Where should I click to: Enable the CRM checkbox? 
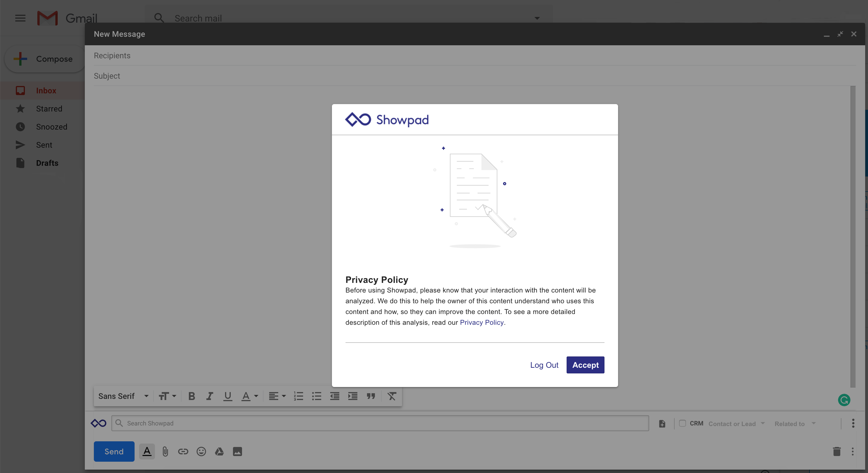click(x=682, y=423)
